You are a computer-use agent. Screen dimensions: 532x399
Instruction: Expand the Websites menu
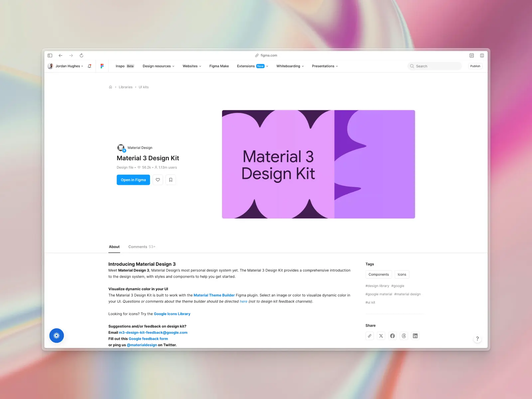click(x=192, y=66)
